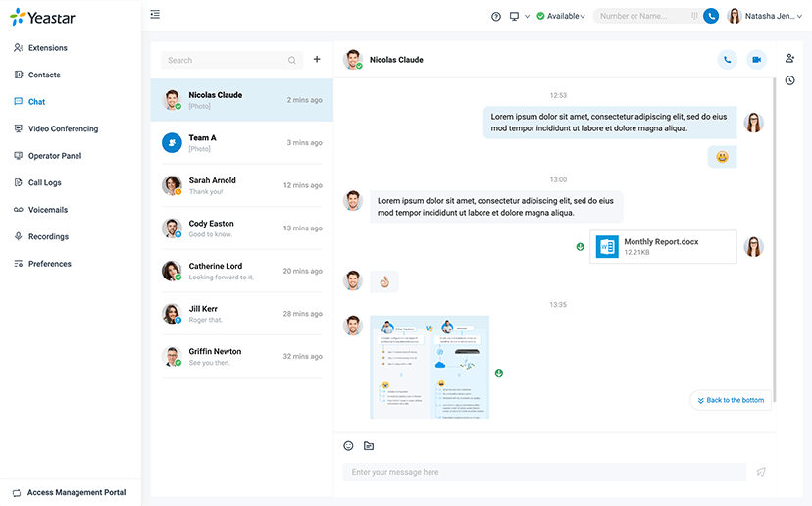The height and width of the screenshot is (506, 812).
Task: Open the Available status dropdown
Action: [x=561, y=16]
